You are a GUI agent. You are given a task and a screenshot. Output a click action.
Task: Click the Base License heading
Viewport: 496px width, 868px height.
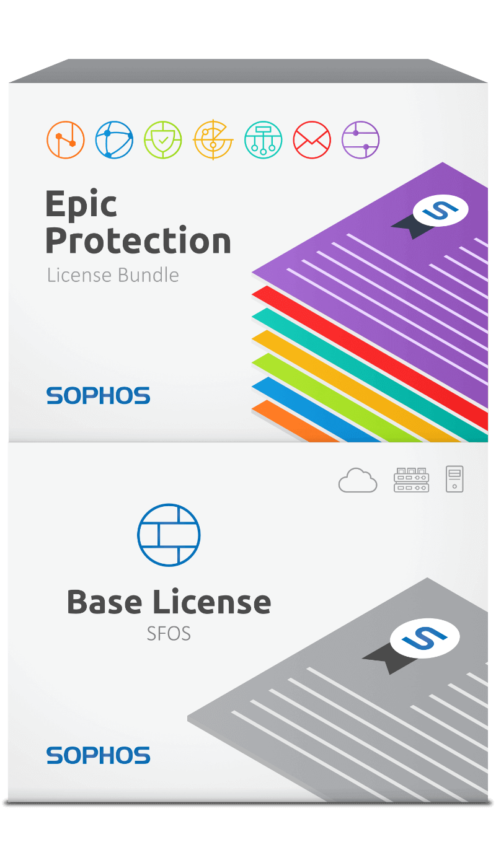169,602
